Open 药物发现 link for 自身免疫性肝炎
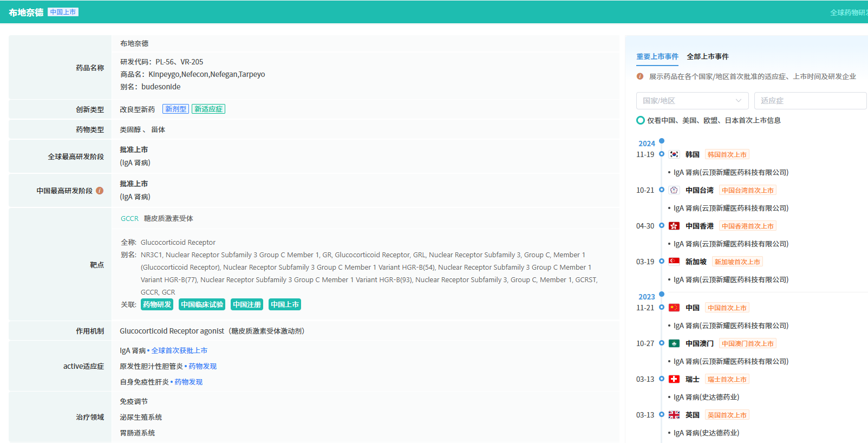Viewport: 868px width, 443px height. click(x=188, y=382)
